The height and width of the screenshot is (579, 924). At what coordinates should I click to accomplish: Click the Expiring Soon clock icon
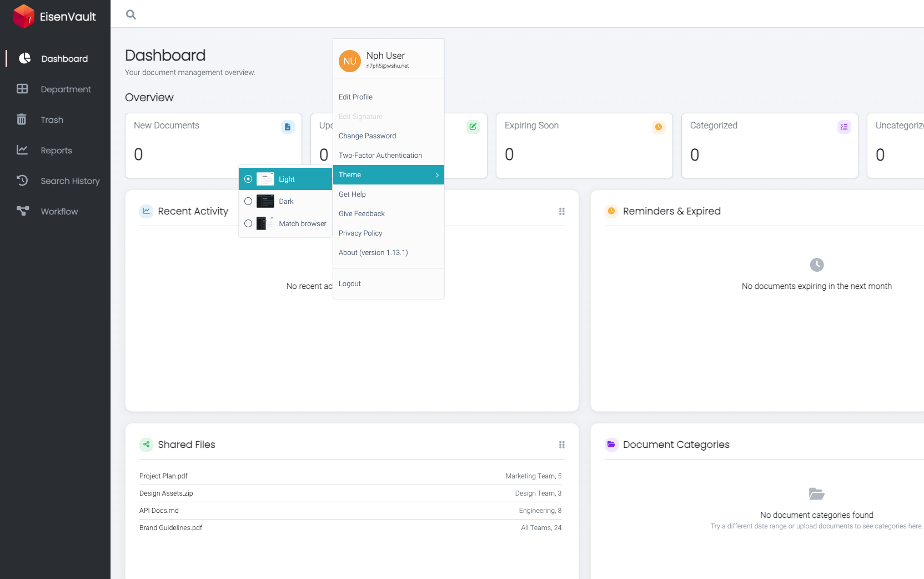(659, 127)
